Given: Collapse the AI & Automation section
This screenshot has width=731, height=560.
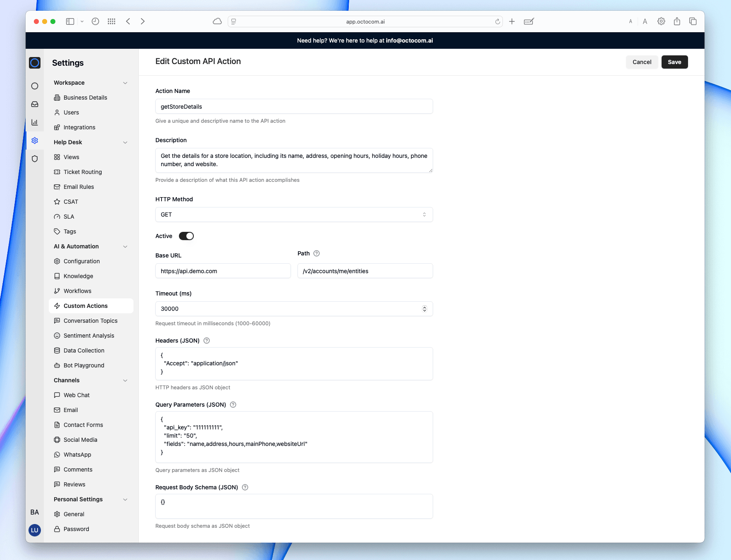Looking at the screenshot, I should [125, 246].
